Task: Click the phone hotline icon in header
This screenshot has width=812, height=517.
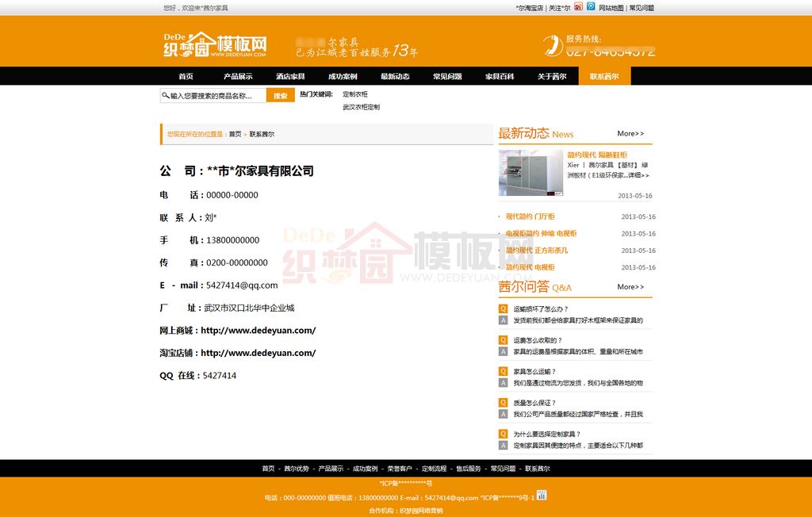Action: (553, 45)
